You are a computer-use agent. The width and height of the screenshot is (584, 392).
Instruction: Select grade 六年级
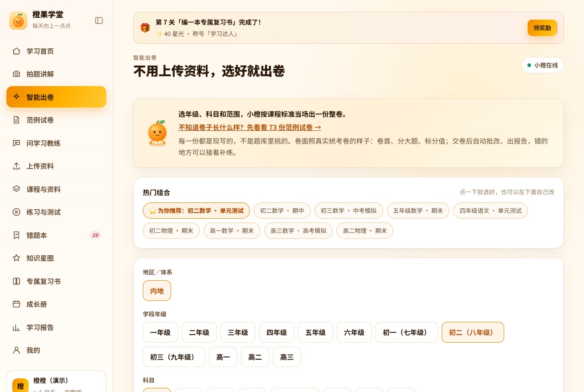(x=354, y=332)
